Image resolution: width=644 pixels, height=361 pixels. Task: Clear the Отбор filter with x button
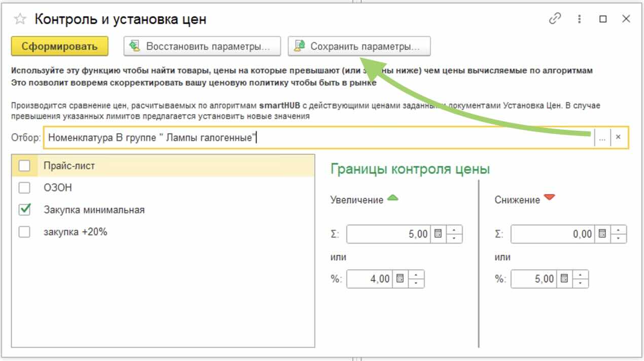[x=619, y=137]
